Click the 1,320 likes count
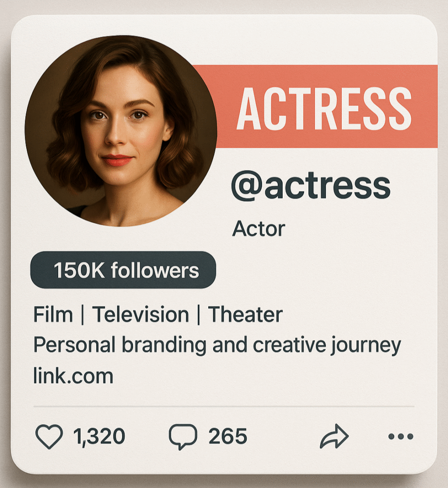Viewport: 448px width, 488px height. [x=99, y=437]
